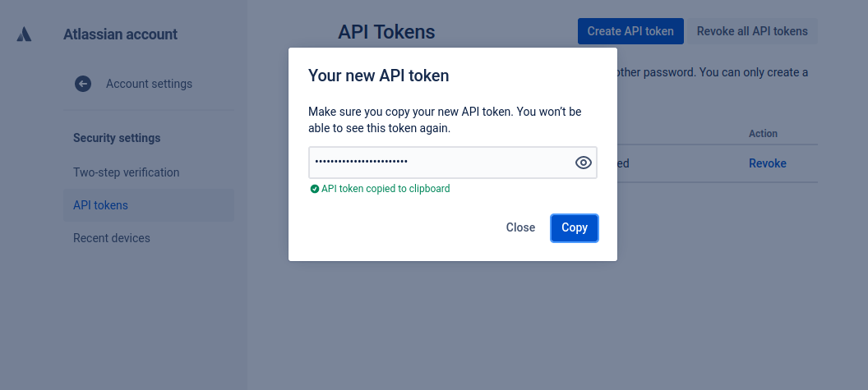Go to Recent devices
868x390 pixels.
coord(112,238)
